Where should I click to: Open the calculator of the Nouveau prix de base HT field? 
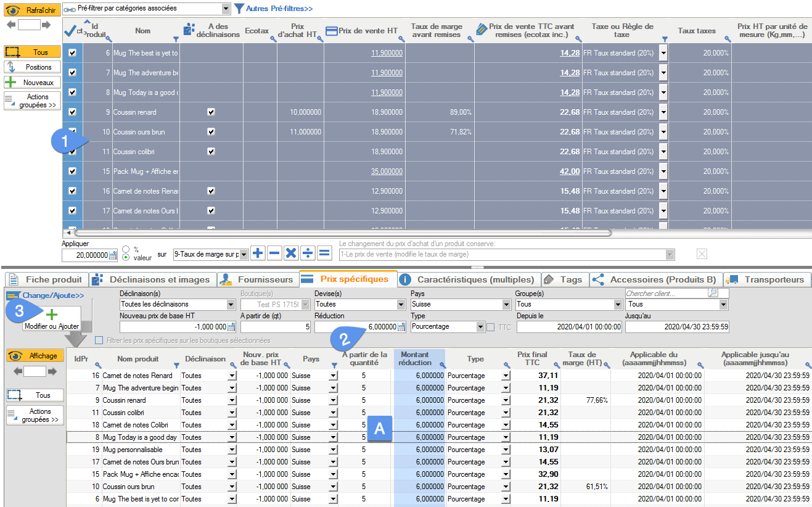(232, 327)
